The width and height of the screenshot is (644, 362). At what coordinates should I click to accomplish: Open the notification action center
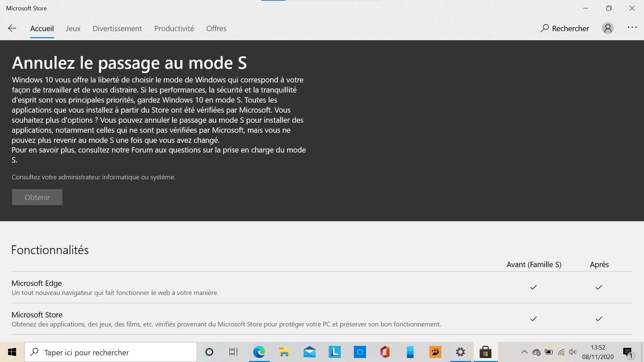pos(628,352)
